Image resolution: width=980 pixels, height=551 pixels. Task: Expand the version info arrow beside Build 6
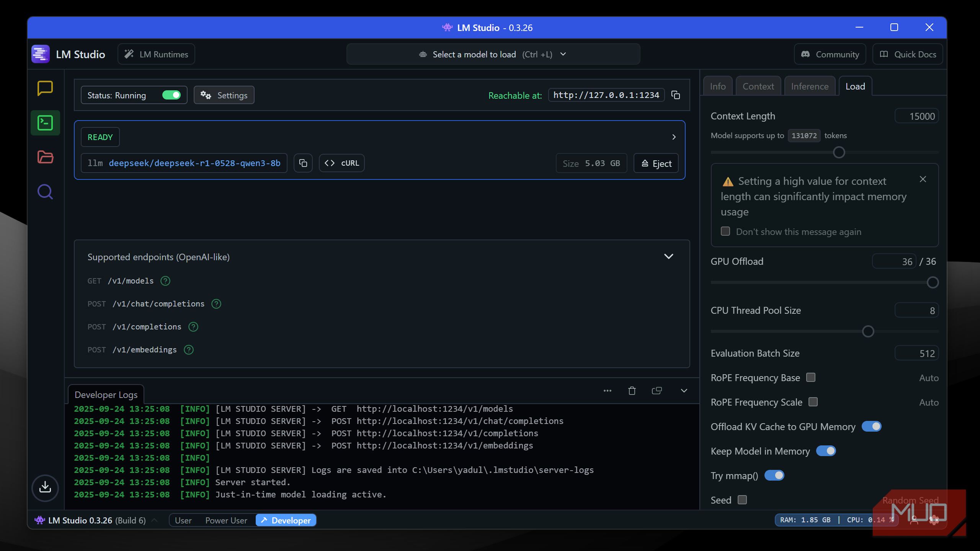155,520
